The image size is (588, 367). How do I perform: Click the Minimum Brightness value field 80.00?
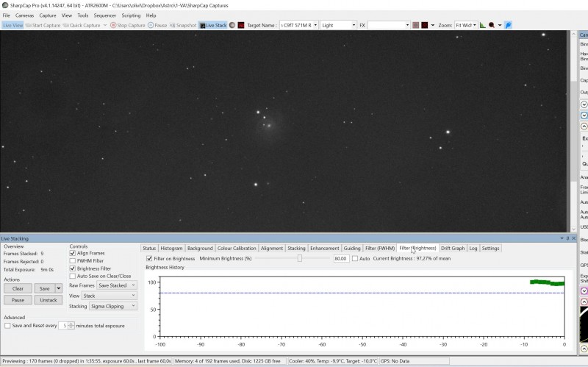pos(341,259)
